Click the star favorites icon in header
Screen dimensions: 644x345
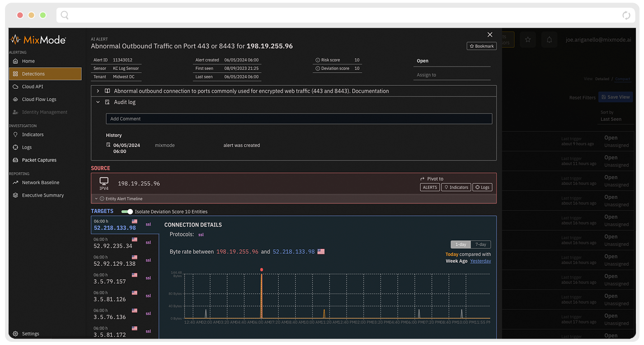point(528,40)
